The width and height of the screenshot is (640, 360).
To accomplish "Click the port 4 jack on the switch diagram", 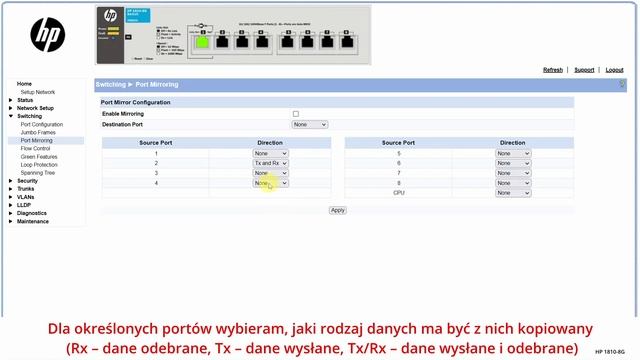I will click(x=262, y=42).
